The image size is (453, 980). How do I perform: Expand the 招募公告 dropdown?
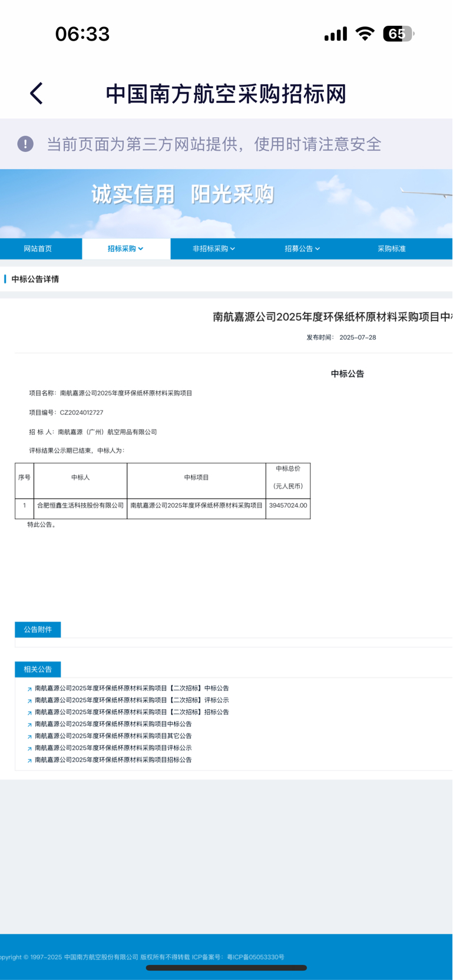tap(302, 249)
